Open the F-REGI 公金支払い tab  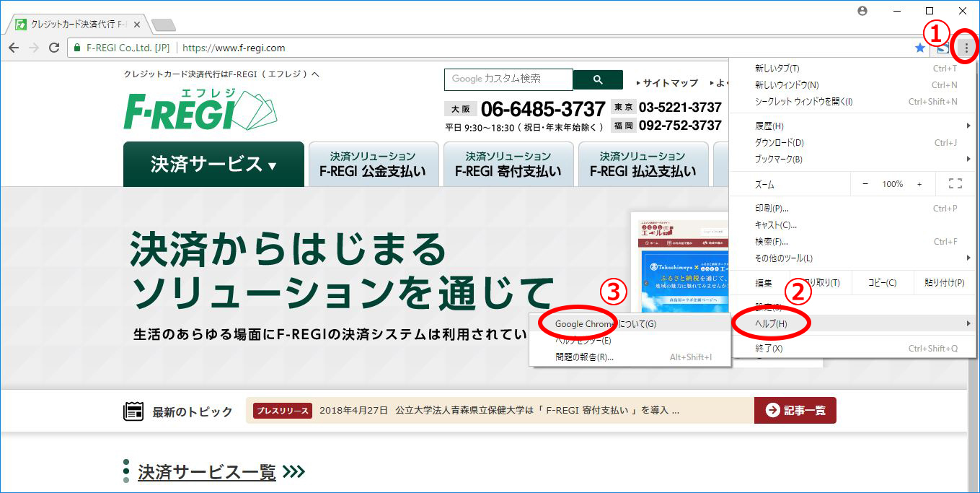[373, 165]
